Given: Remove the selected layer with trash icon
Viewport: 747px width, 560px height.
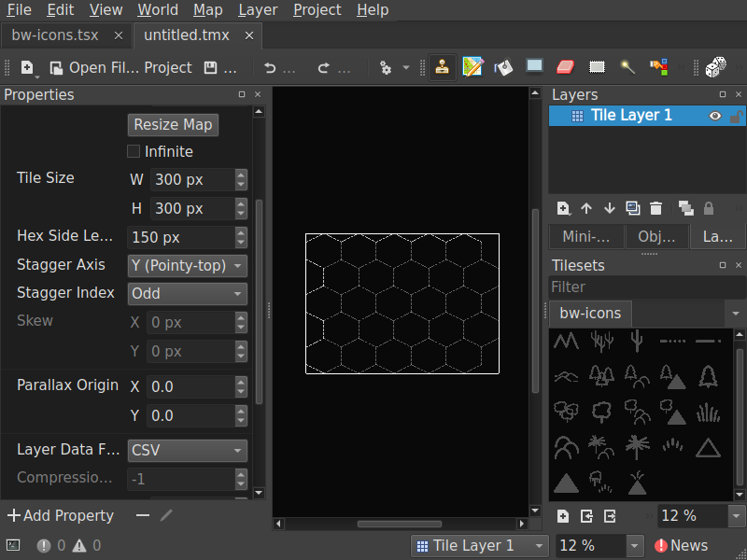Looking at the screenshot, I should coord(656,208).
